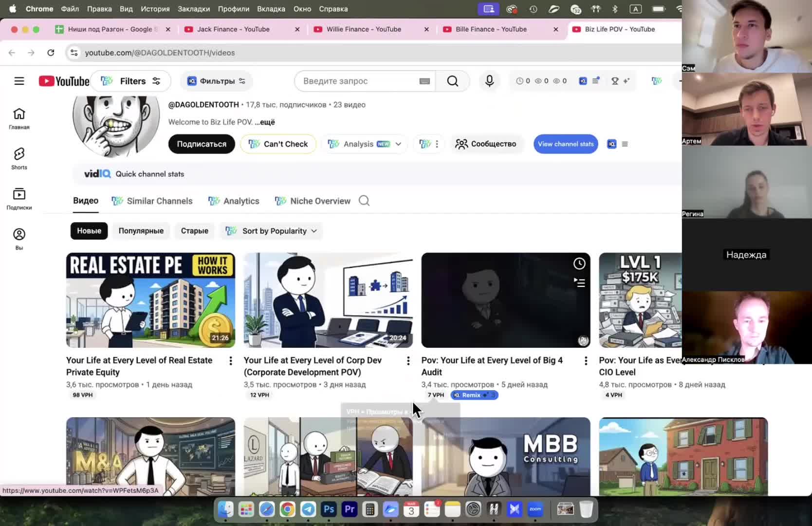Open the Jack Finance browser tab
812x526 pixels.
[234, 29]
